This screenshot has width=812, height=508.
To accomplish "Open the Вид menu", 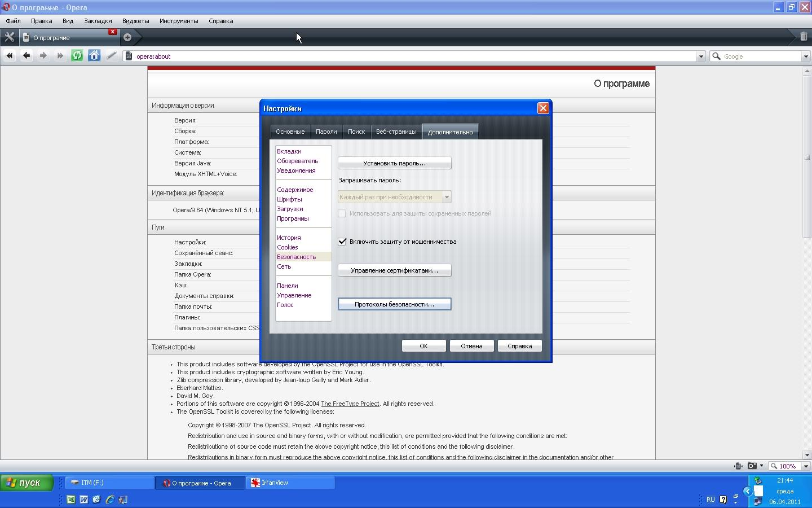I will click(x=68, y=21).
